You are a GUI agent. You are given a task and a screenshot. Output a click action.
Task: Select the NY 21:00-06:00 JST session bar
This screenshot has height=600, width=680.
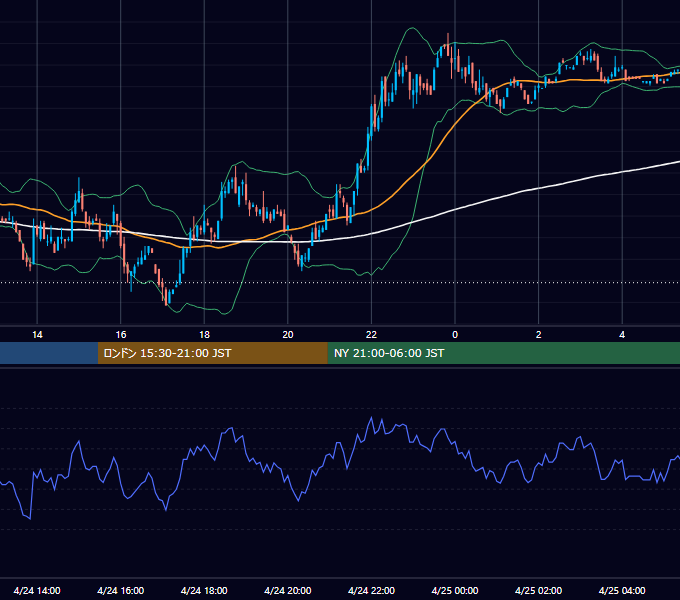(x=503, y=353)
